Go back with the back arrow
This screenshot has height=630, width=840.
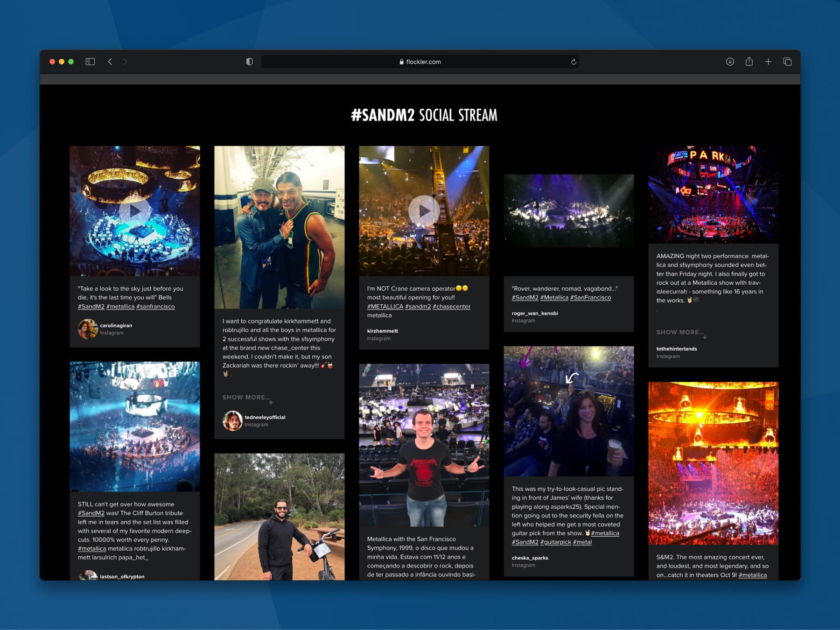pos(110,62)
